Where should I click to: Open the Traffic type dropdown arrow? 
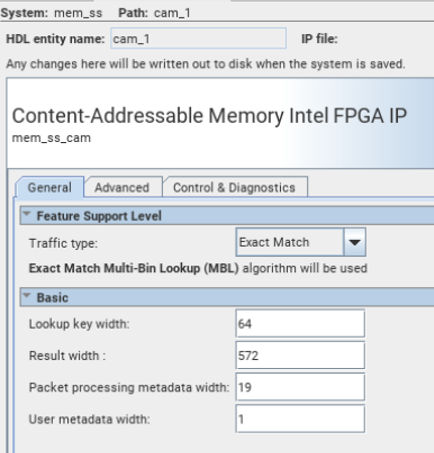[354, 242]
